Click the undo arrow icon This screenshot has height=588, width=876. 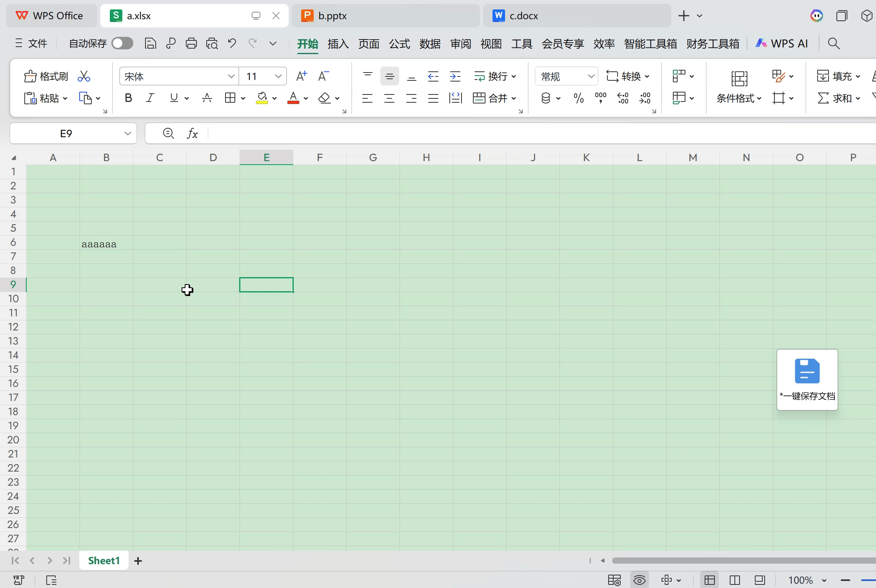[x=232, y=43]
